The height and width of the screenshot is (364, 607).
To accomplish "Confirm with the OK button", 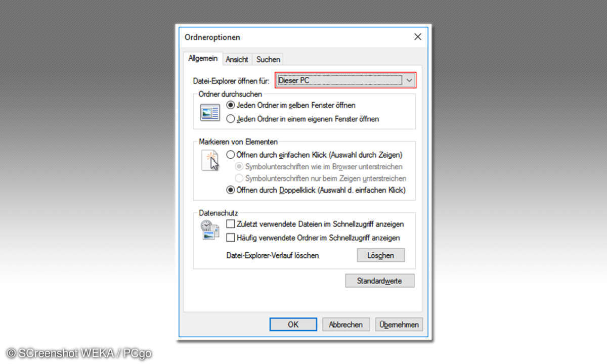I will tap(293, 325).
